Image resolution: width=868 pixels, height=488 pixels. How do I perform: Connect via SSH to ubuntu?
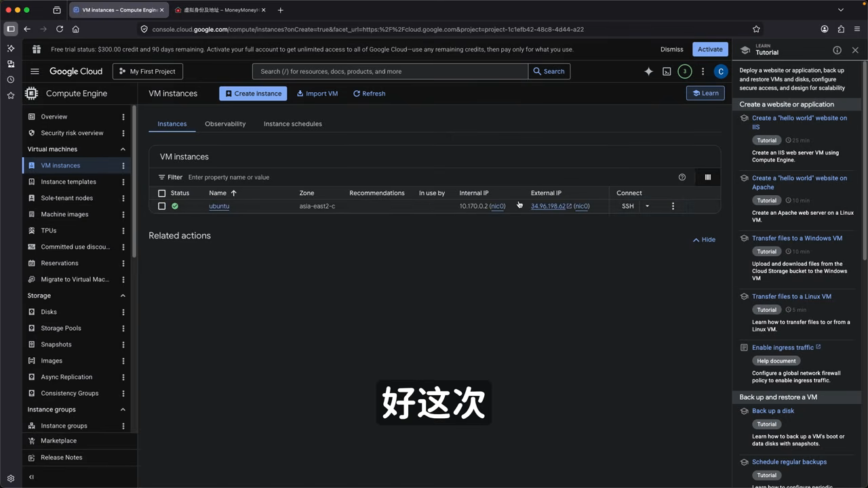628,206
